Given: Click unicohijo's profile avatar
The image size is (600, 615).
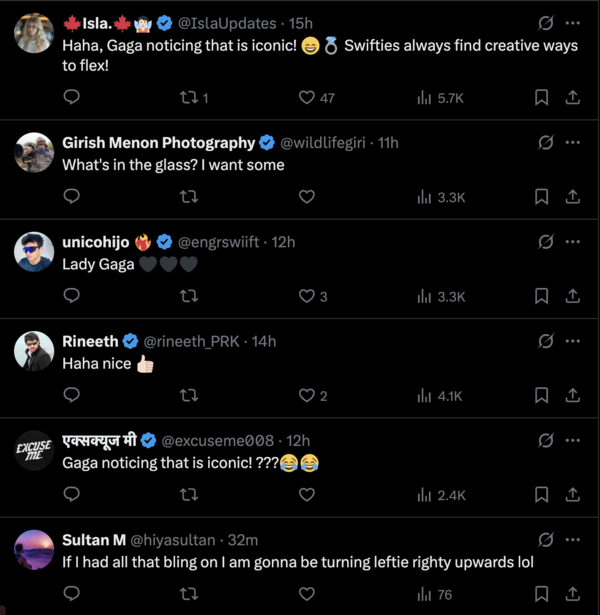Looking at the screenshot, I should coord(35,251).
